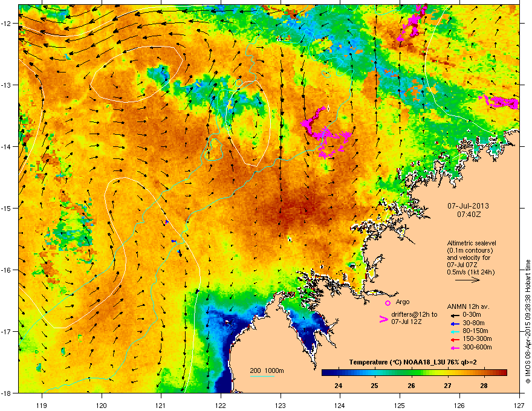This screenshot has width=532, height=411.
Task: Click the dark blue end of temperature colorbar
Action: tap(326, 373)
